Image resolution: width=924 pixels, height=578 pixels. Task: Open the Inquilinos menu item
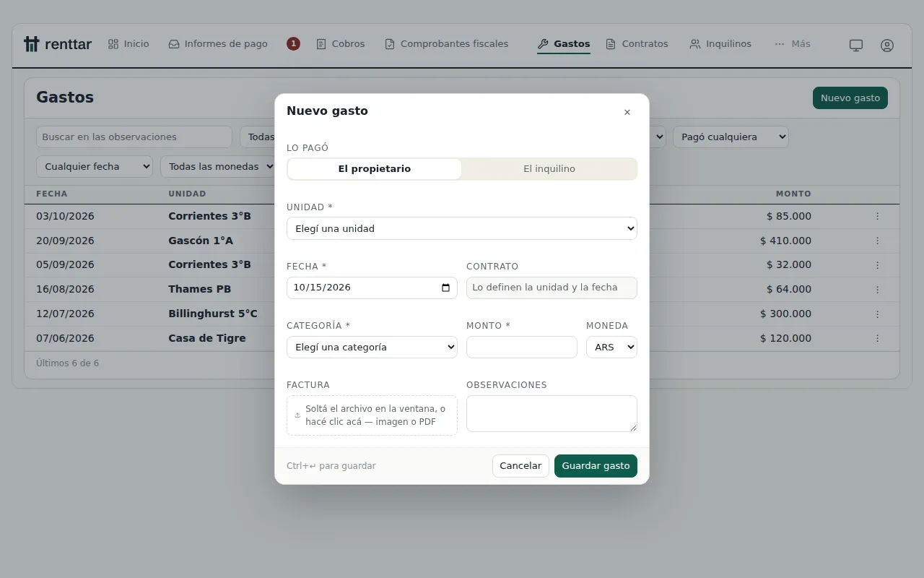[720, 44]
